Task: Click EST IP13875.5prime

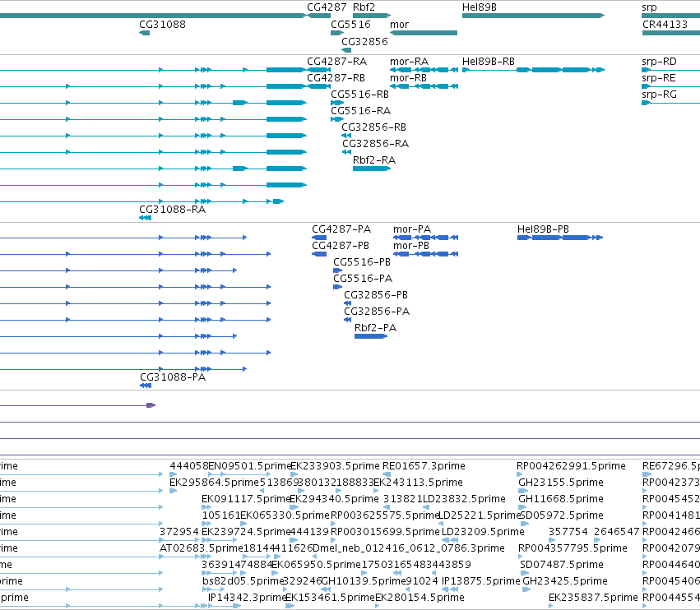Action: pos(481,581)
